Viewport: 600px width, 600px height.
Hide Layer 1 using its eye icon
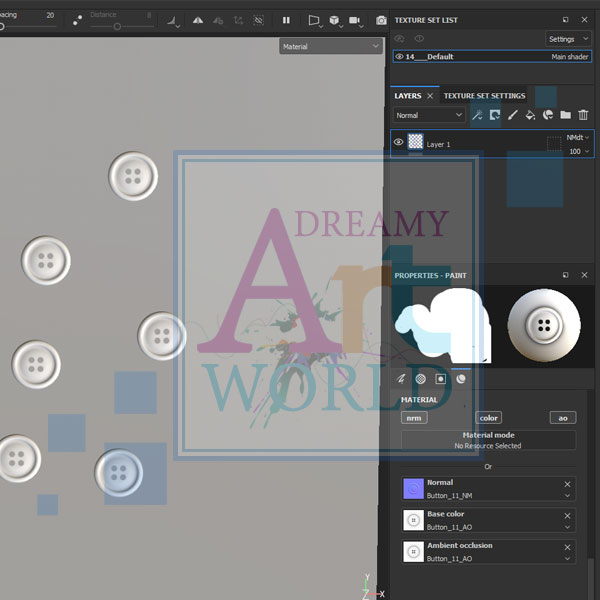(x=399, y=143)
